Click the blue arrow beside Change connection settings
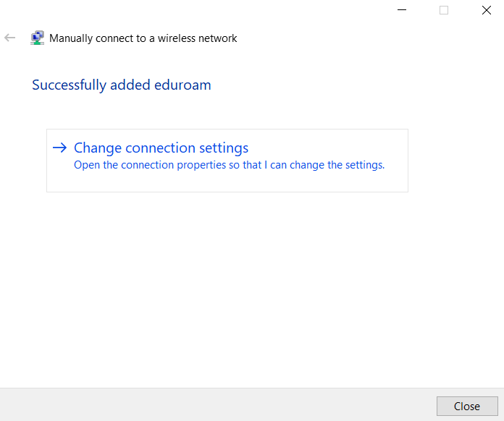This screenshot has height=421, width=504. tap(60, 148)
